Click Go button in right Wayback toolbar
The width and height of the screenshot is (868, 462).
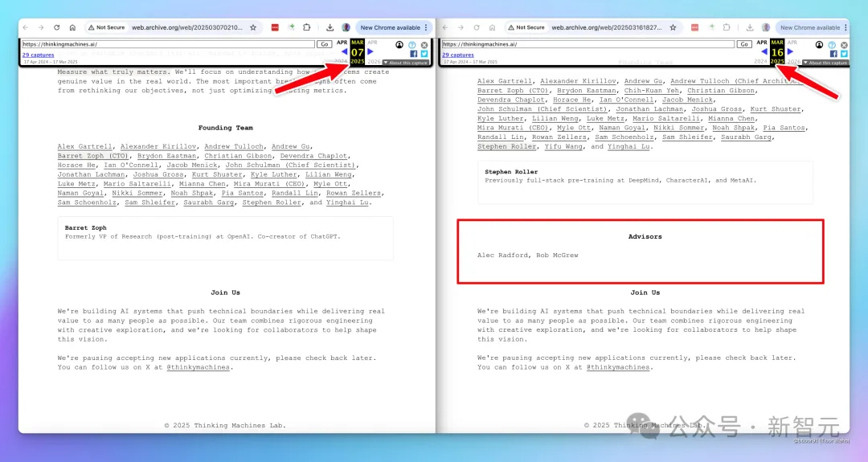click(744, 44)
